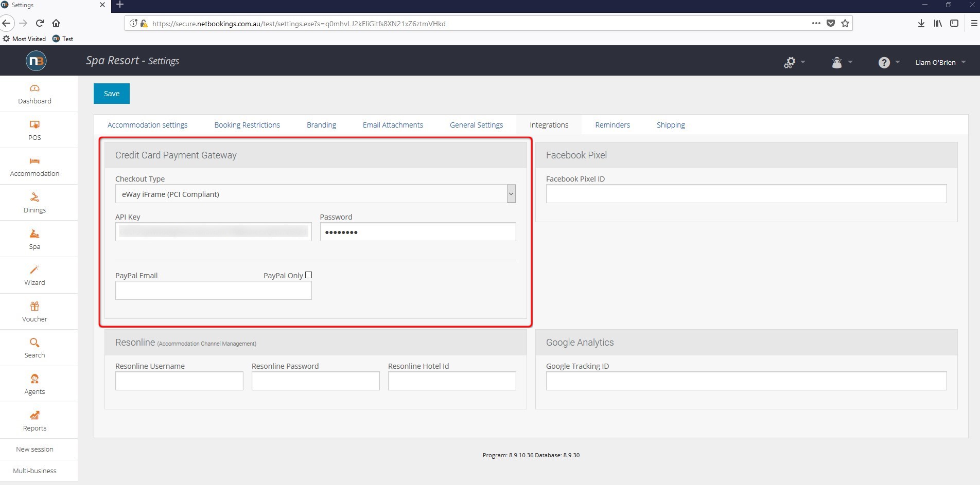View site security lock information

click(144, 23)
